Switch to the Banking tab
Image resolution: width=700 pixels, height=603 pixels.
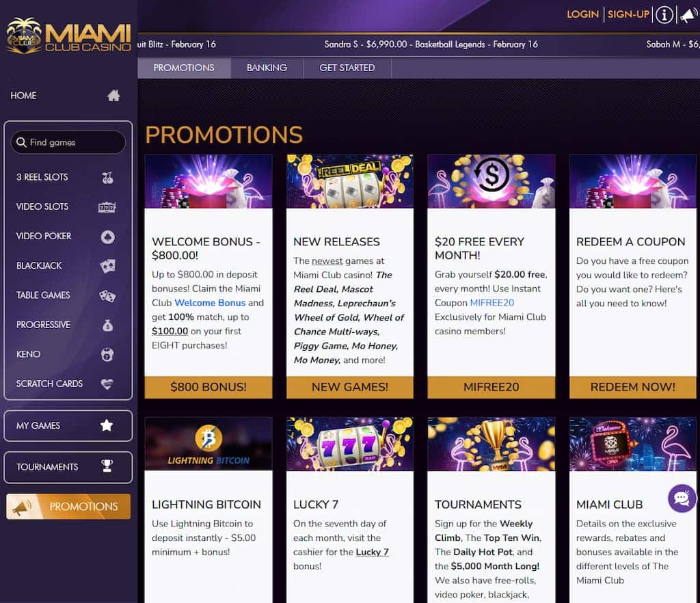[267, 68]
